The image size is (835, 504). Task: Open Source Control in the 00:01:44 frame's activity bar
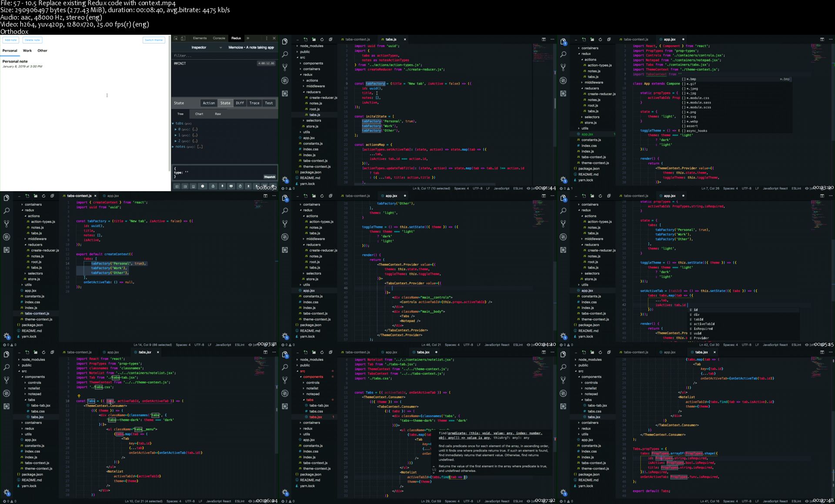click(x=285, y=67)
